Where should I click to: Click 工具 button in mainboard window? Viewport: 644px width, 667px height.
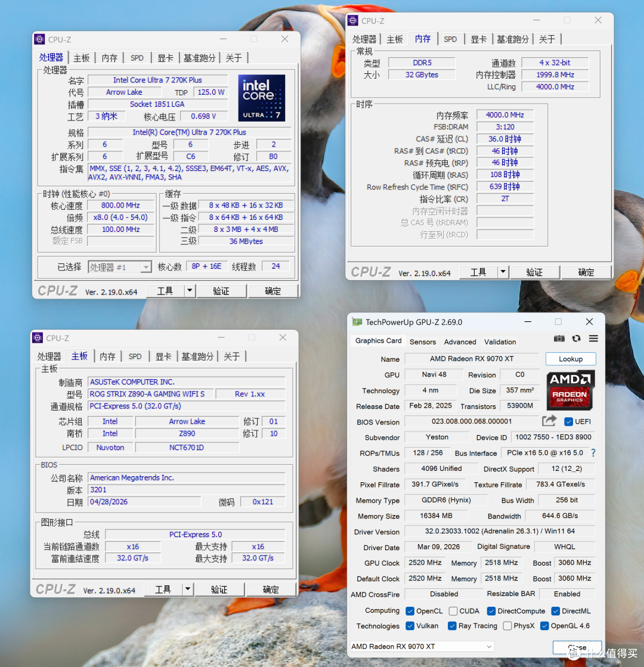click(x=163, y=590)
